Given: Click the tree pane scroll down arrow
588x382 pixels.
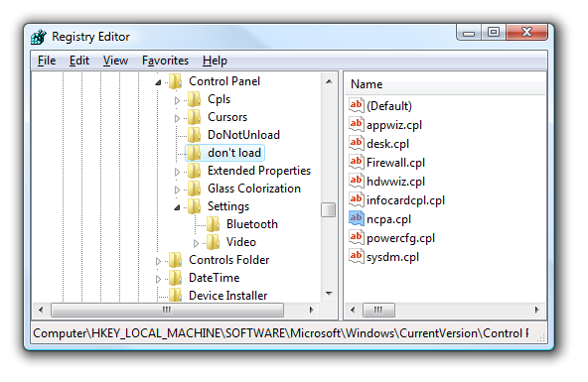Looking at the screenshot, I should [329, 294].
